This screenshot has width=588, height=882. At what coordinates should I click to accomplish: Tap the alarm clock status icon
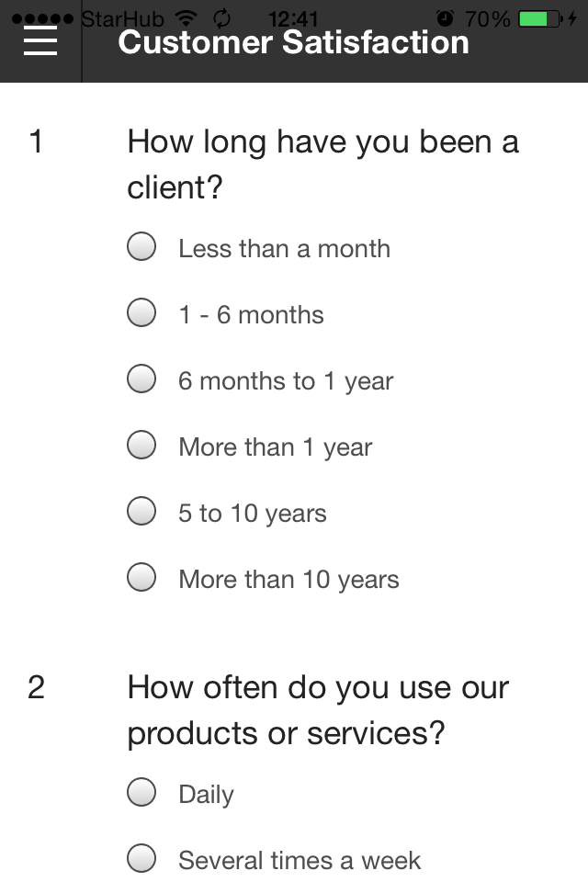445,18
